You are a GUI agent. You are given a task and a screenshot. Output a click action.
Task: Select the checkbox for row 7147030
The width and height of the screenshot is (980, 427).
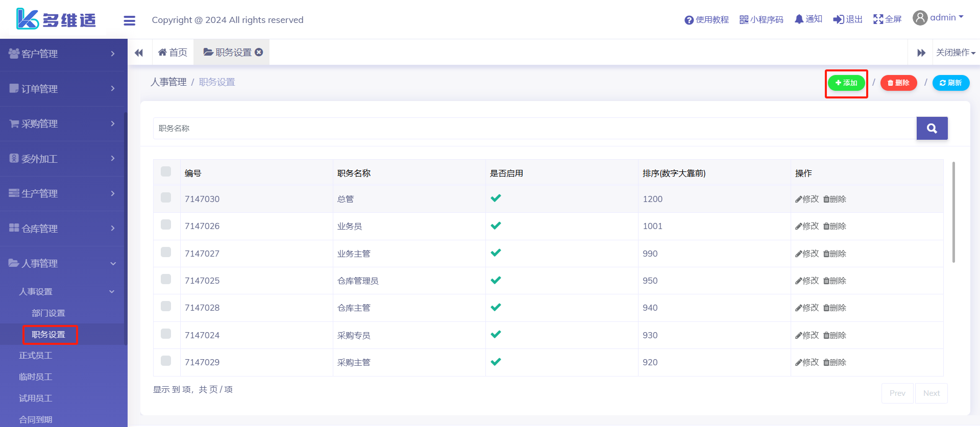click(166, 197)
